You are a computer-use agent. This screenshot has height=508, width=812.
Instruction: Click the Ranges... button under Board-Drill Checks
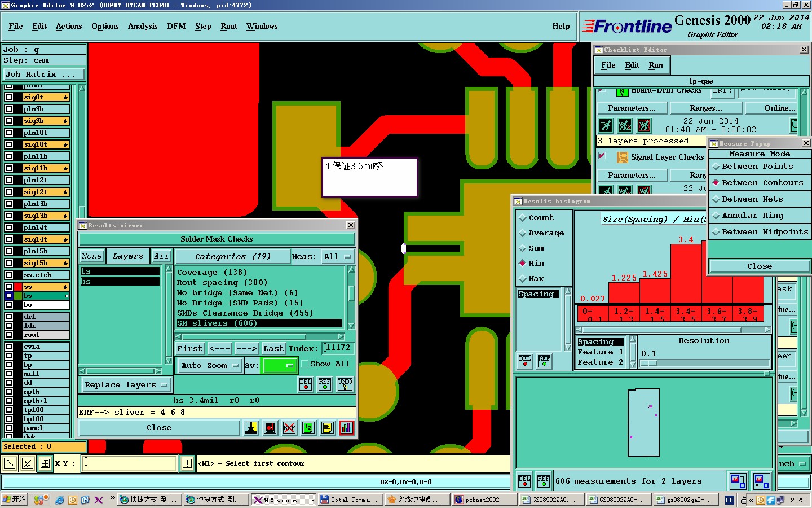705,108
